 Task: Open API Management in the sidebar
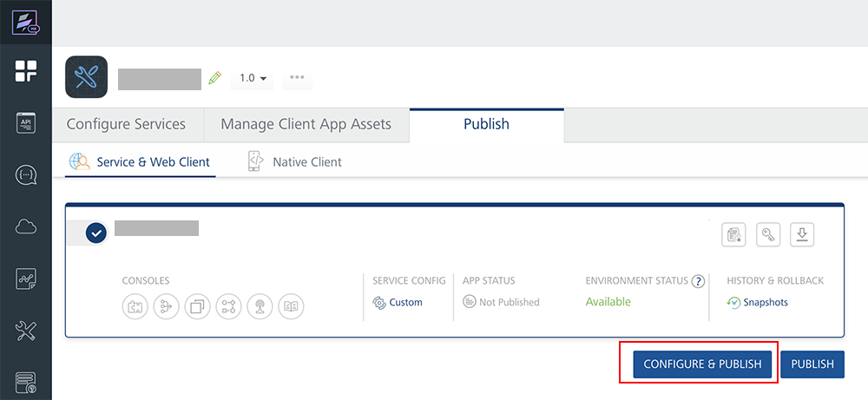click(26, 123)
